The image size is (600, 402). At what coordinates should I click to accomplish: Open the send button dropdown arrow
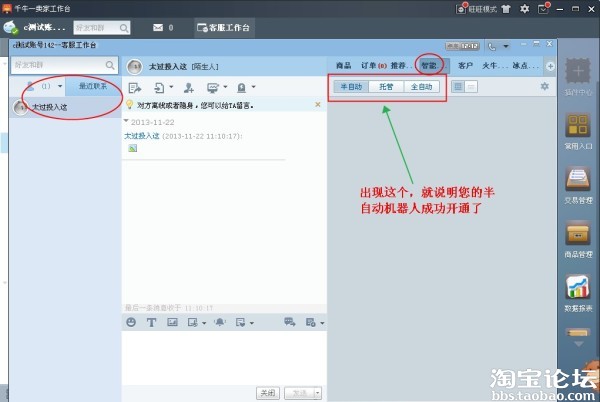(316, 393)
